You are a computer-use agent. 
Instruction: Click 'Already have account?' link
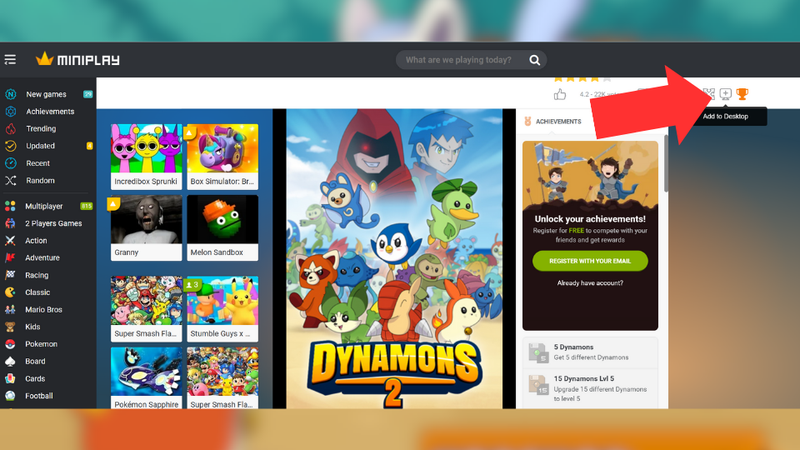click(x=590, y=283)
